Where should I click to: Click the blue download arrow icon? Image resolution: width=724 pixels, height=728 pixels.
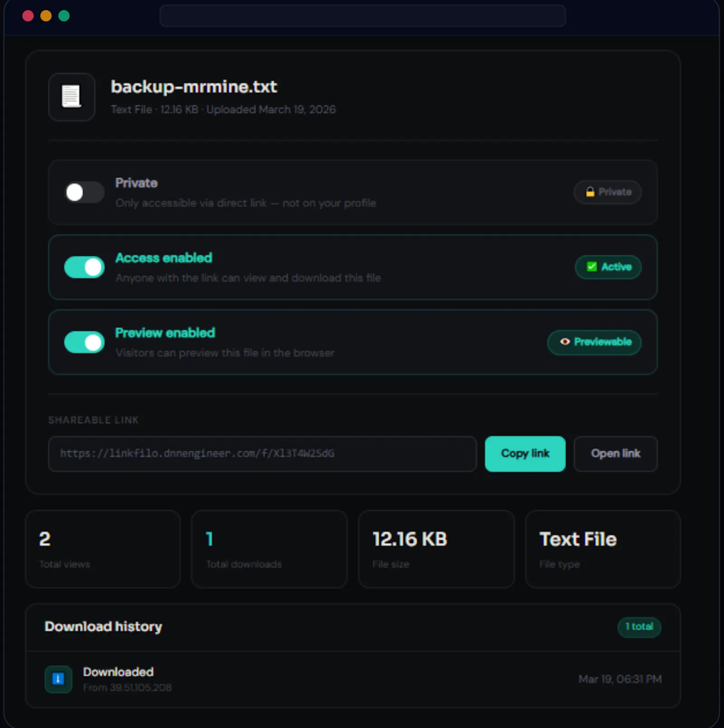58,679
